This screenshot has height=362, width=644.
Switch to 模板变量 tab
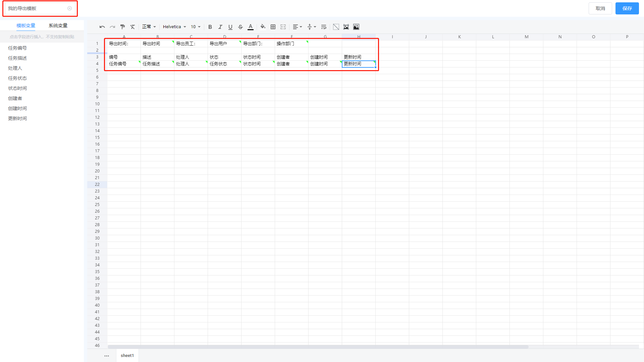(26, 25)
